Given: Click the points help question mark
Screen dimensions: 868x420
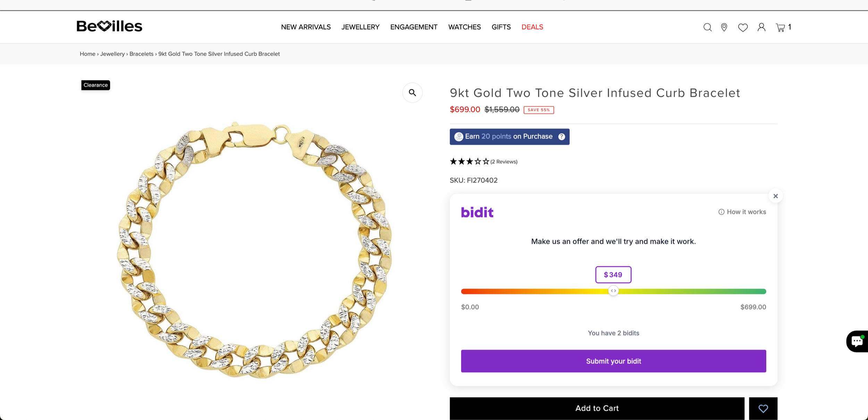Looking at the screenshot, I should [561, 137].
